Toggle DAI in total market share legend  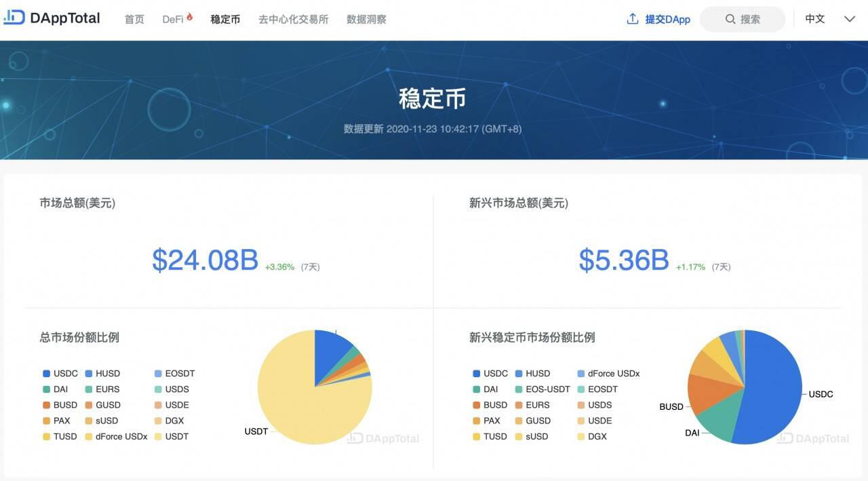coord(56,389)
